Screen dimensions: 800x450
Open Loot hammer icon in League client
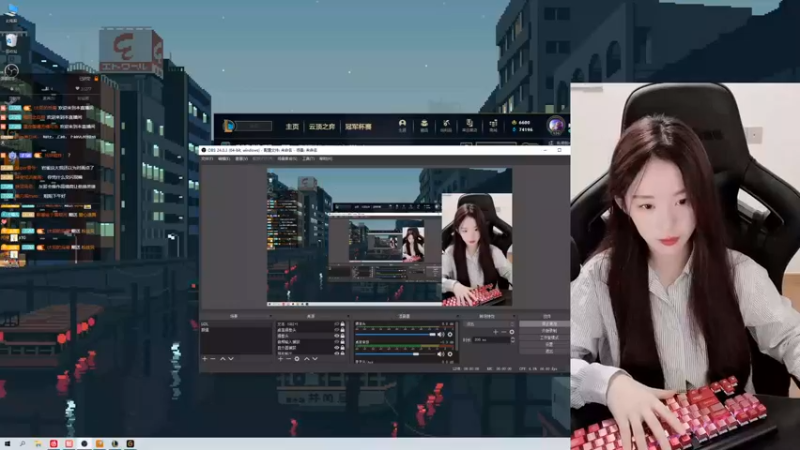tap(446, 126)
